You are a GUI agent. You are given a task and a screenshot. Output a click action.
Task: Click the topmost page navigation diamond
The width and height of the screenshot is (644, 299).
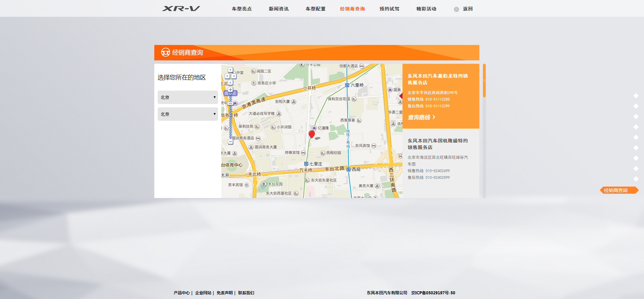pos(636,96)
